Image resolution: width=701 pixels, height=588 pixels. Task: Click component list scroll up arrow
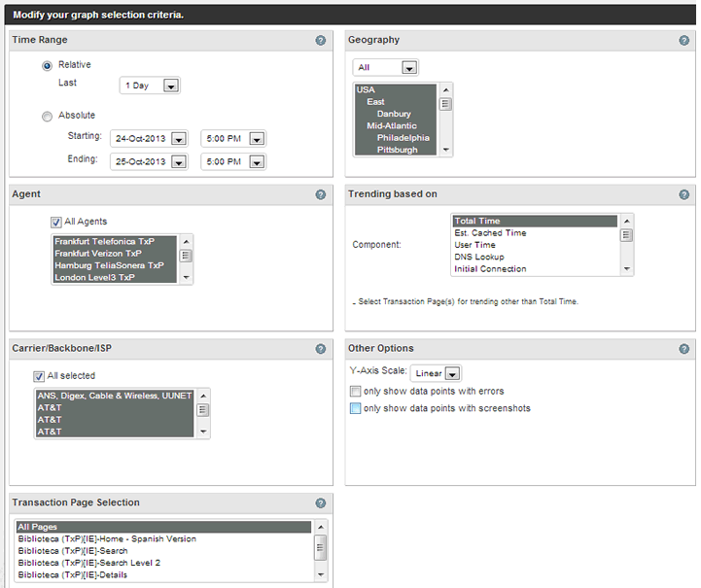click(x=626, y=222)
